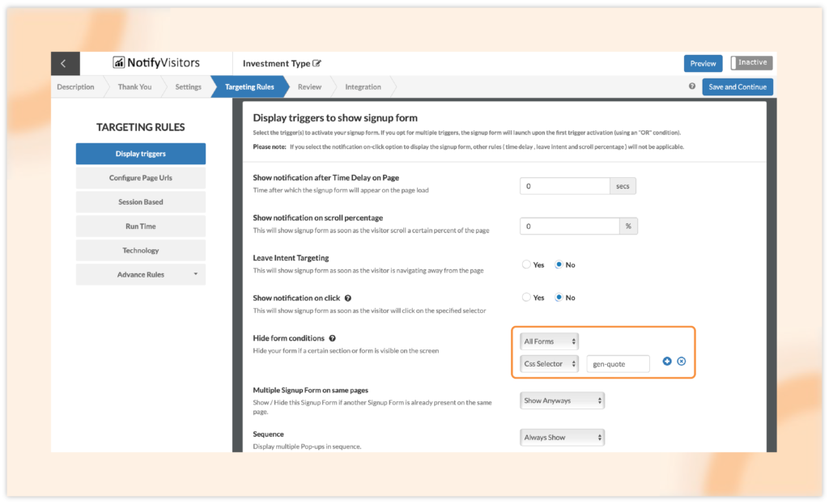This screenshot has width=829, height=504.
Task: Show help for Hide form conditions
Action: click(333, 338)
